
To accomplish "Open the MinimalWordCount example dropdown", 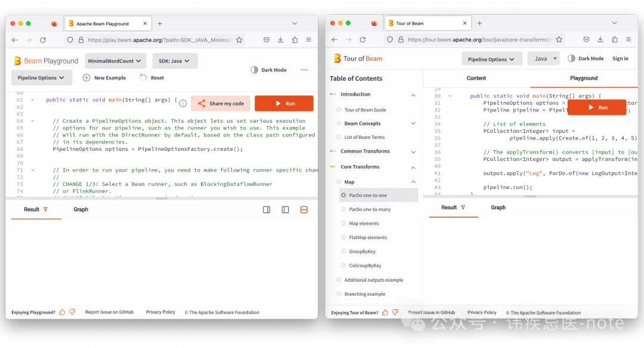I will (116, 61).
